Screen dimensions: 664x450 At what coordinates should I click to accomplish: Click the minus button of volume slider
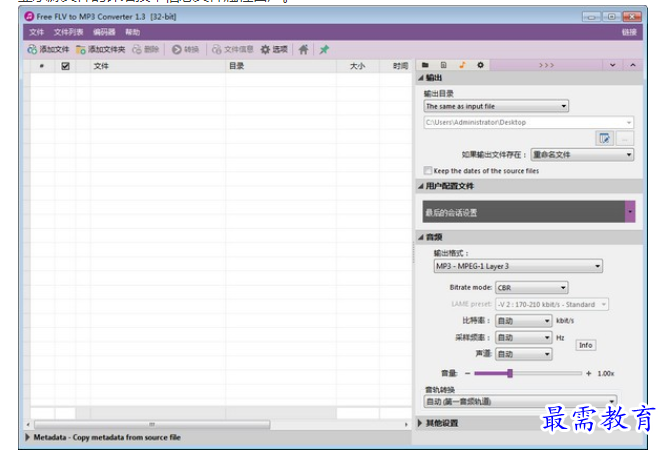pyautogui.click(x=467, y=373)
